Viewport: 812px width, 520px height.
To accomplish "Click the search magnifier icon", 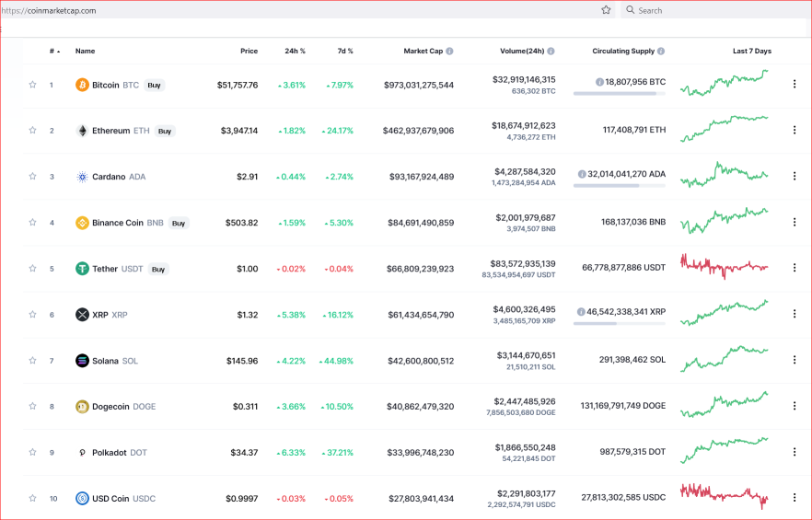I will [631, 10].
